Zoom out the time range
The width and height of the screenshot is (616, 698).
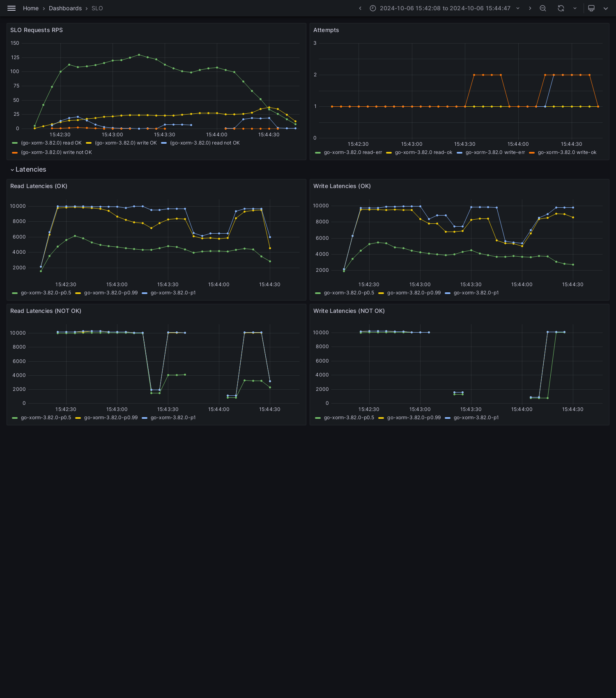click(x=543, y=8)
